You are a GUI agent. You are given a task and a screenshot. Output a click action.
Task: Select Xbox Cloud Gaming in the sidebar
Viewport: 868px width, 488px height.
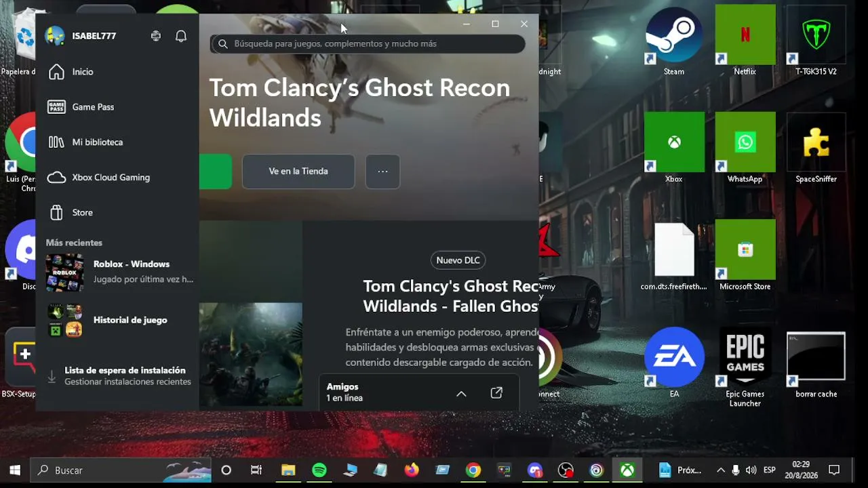coord(117,178)
